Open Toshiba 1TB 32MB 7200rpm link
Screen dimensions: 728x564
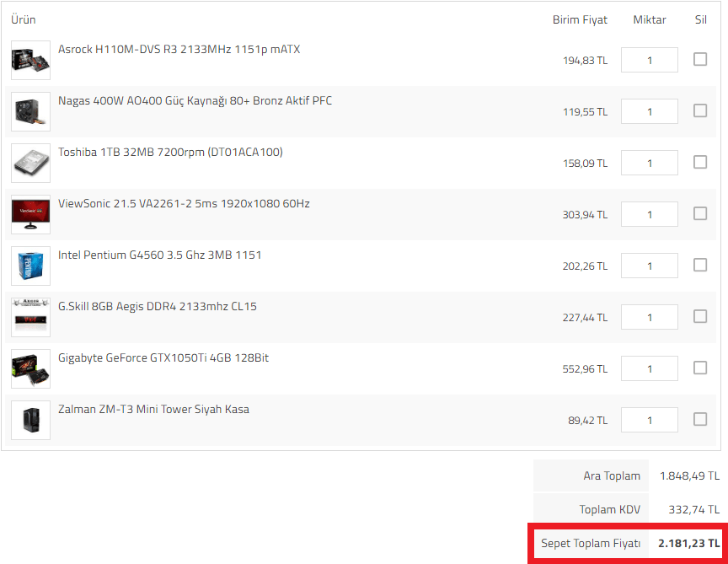170,153
